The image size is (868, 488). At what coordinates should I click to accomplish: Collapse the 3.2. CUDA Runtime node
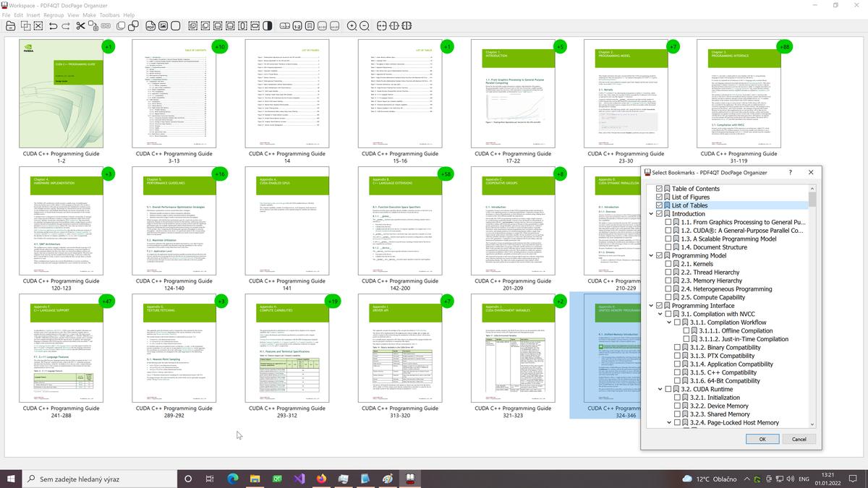[x=660, y=388]
